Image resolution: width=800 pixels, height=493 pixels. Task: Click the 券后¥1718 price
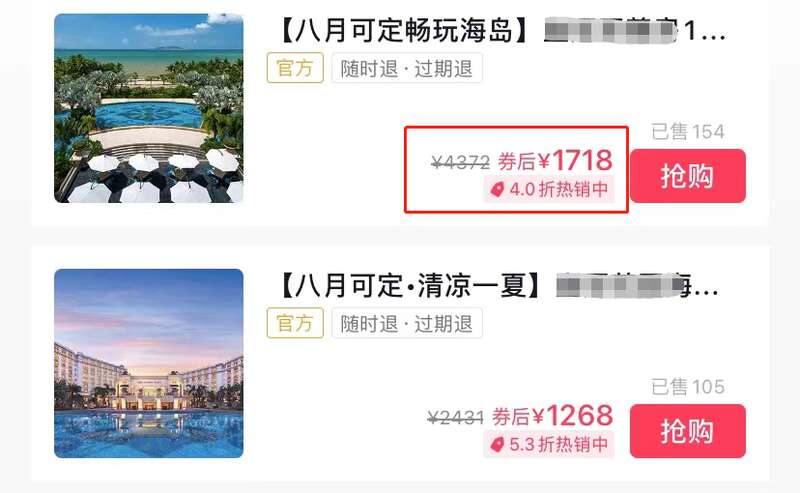555,161
